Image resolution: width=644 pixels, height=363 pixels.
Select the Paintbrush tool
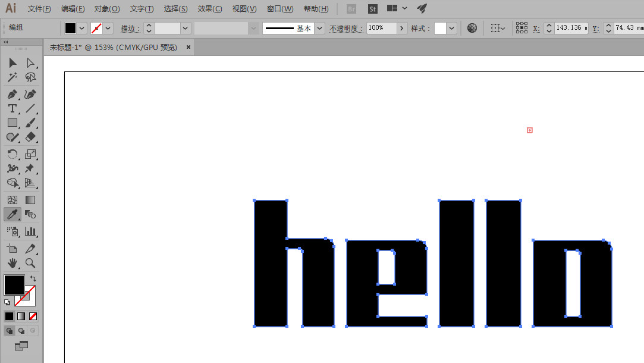30,123
